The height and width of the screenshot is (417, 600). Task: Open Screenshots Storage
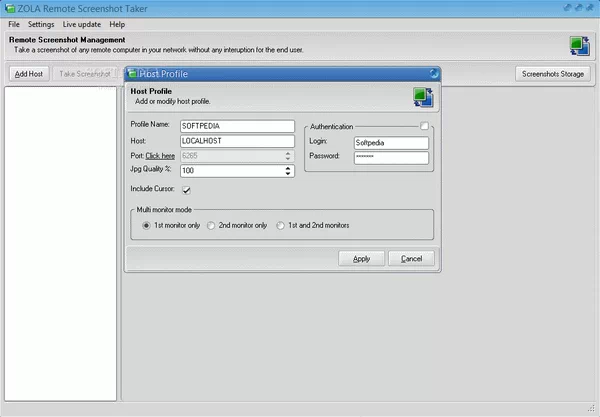tap(553, 74)
